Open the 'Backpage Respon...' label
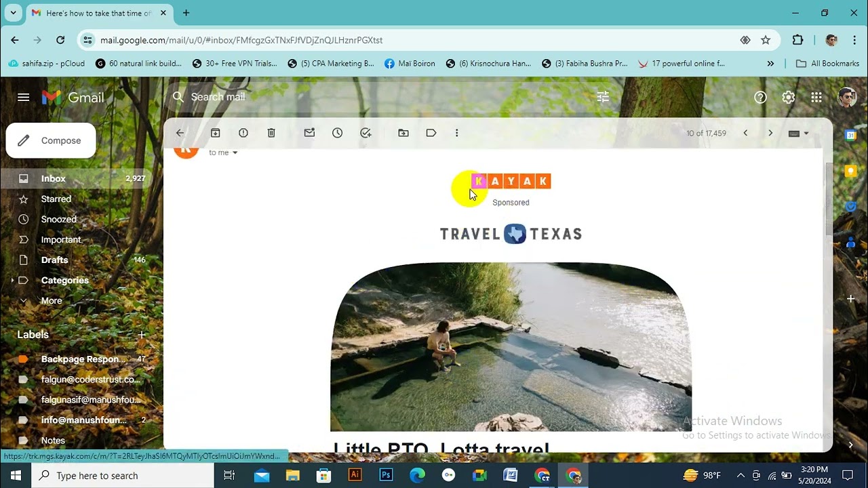Screen dimensions: 868x488 point(81,359)
